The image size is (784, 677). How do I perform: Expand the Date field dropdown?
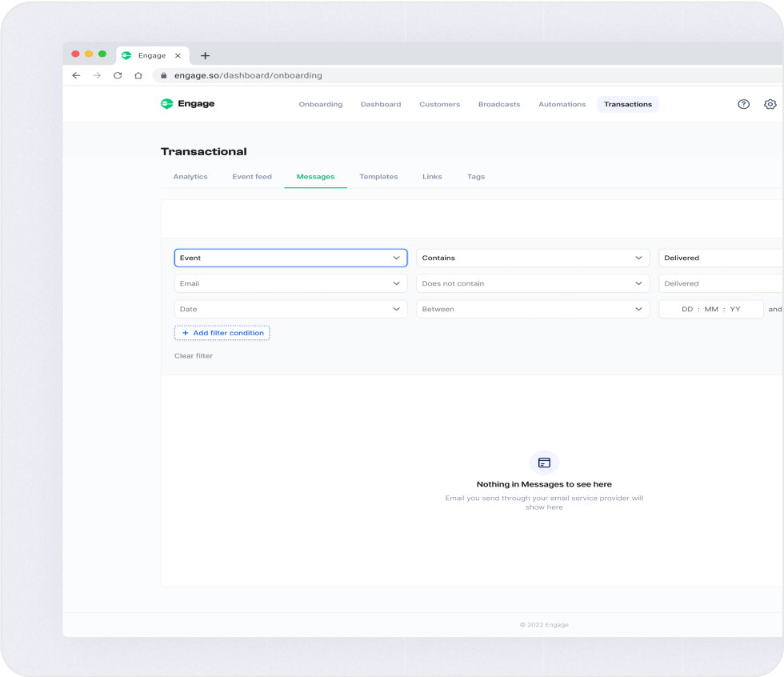(x=291, y=309)
